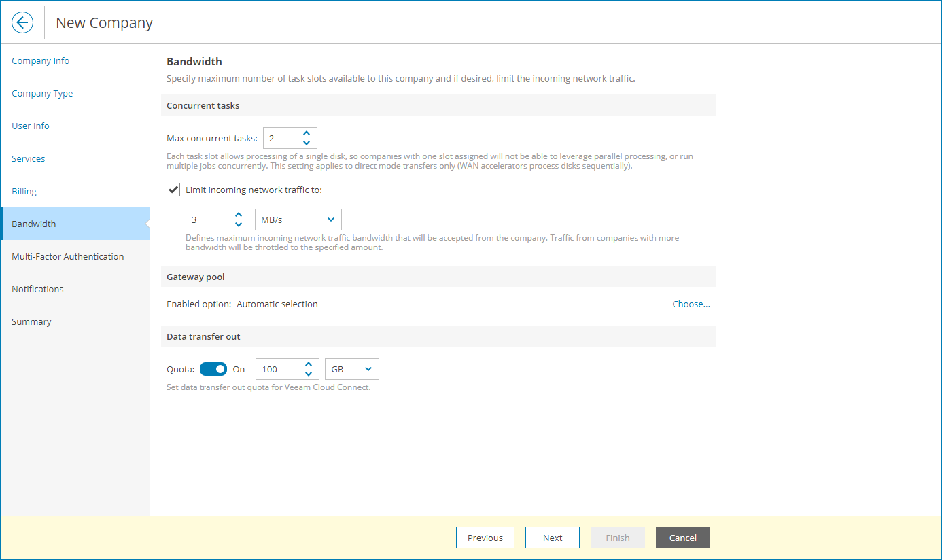
Task: Increase the network traffic limit value
Action: click(239, 215)
